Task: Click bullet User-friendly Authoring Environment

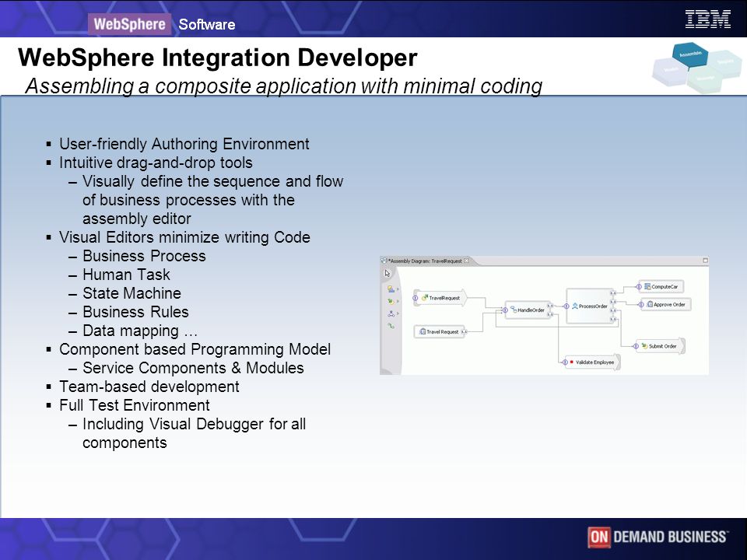Action: (184, 144)
